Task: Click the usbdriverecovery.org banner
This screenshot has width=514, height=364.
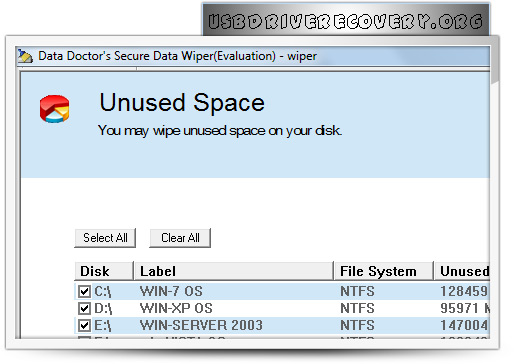Action: coord(346,21)
